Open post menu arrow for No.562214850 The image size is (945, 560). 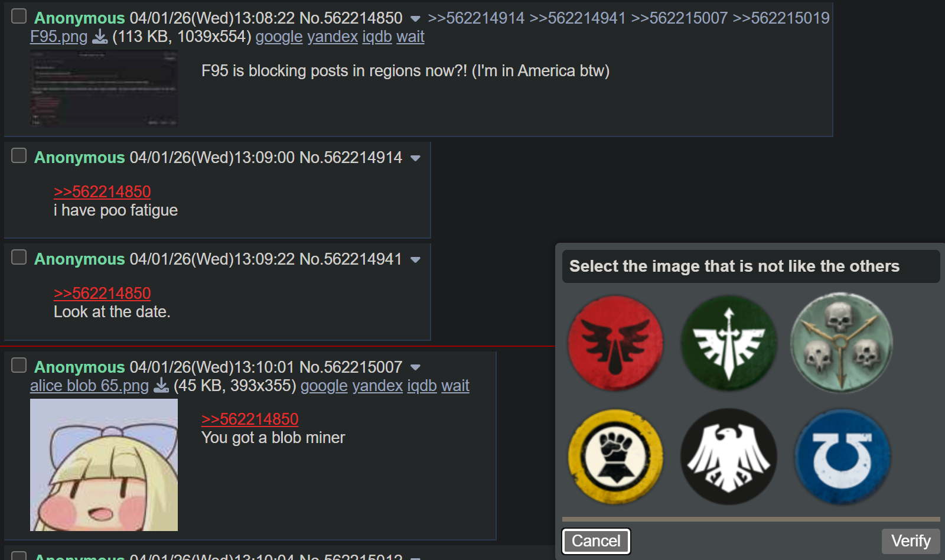tap(415, 19)
